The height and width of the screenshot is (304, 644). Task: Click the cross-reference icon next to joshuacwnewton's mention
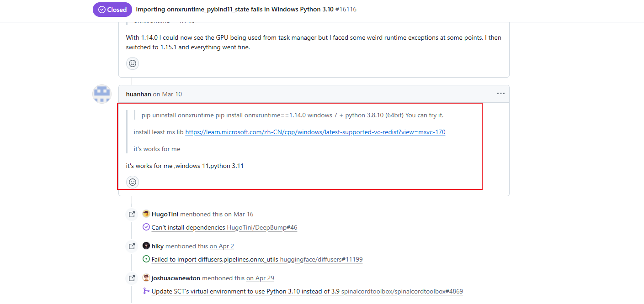(x=131, y=278)
